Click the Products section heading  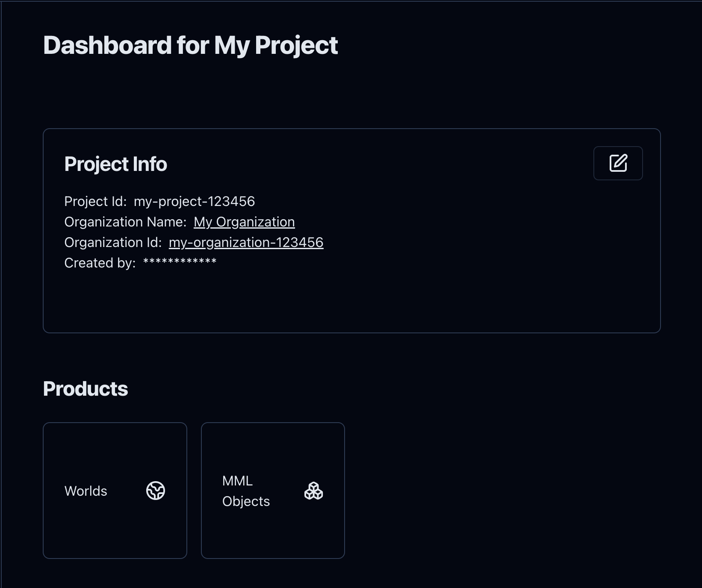[x=86, y=389]
